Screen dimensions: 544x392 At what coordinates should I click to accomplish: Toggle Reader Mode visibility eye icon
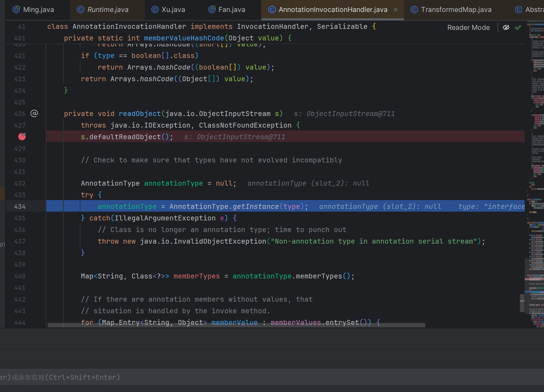point(506,27)
